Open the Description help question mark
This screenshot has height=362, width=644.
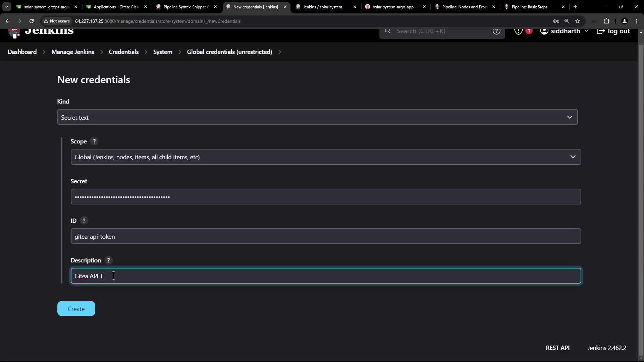(x=108, y=260)
